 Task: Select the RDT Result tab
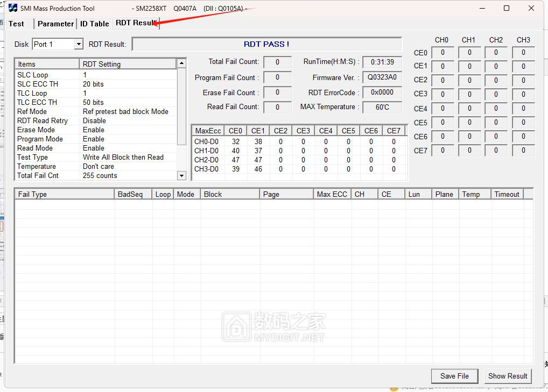[x=136, y=23]
